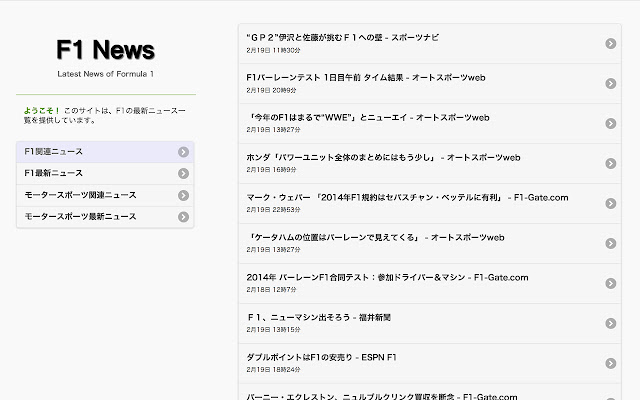Open ダブルポイントはF1の安売り article

click(x=321, y=358)
